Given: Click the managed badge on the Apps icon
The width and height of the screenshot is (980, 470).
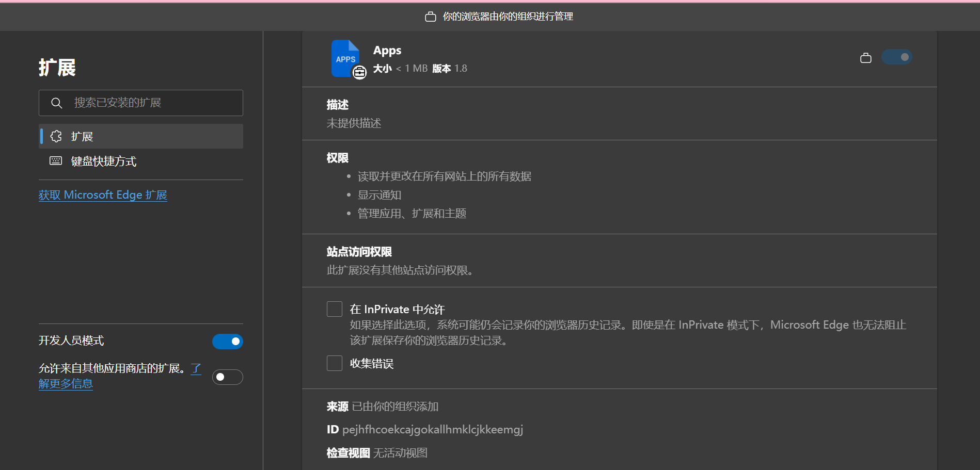Looking at the screenshot, I should pyautogui.click(x=359, y=72).
